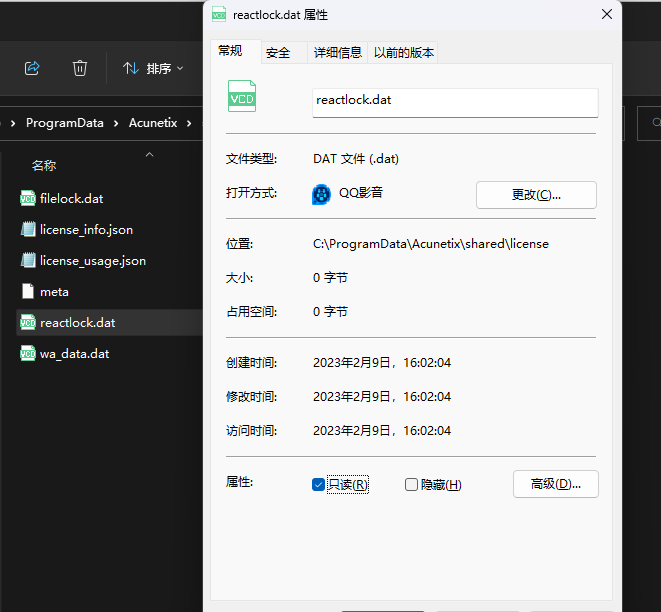
Task: Click the VCD icon next to reactlock.dat in list
Action: [28, 322]
